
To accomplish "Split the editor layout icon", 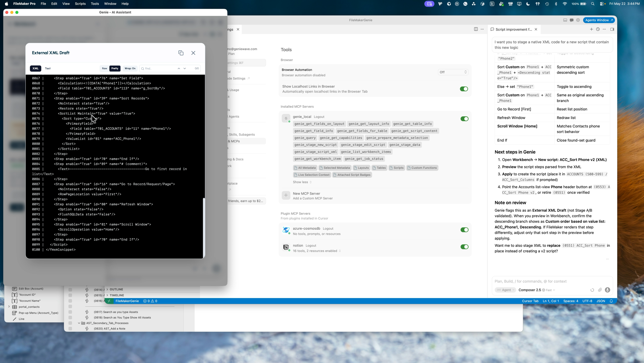I will coord(476,29).
